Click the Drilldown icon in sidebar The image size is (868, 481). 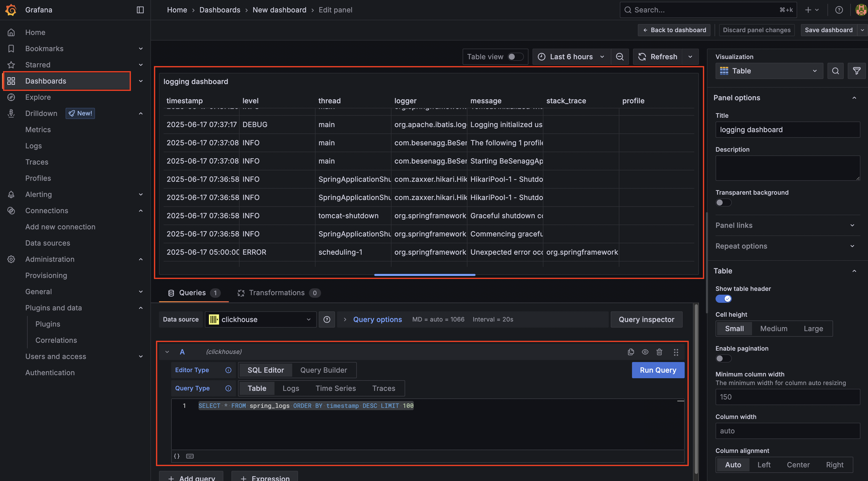tap(11, 113)
